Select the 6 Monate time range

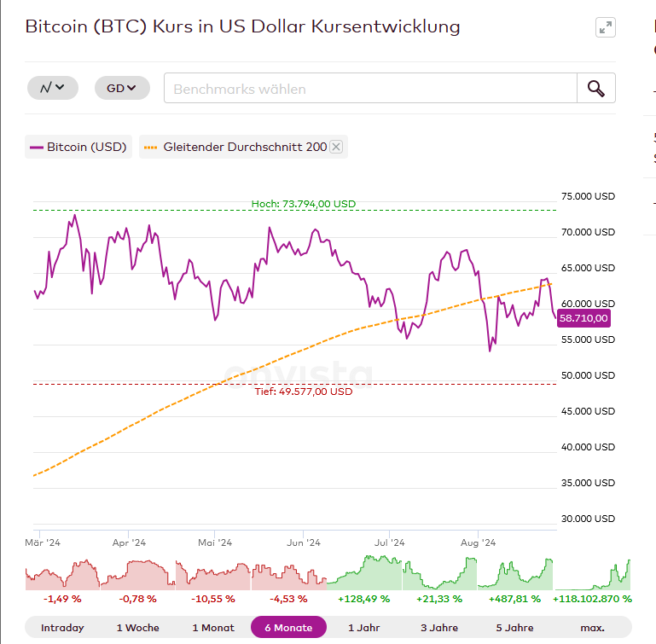(x=288, y=628)
